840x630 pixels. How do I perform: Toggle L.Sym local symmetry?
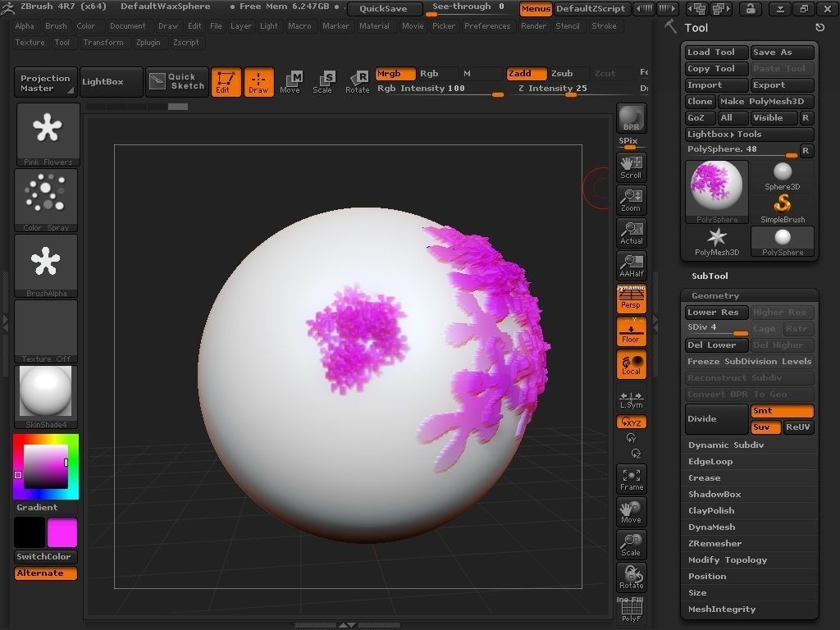[x=631, y=399]
